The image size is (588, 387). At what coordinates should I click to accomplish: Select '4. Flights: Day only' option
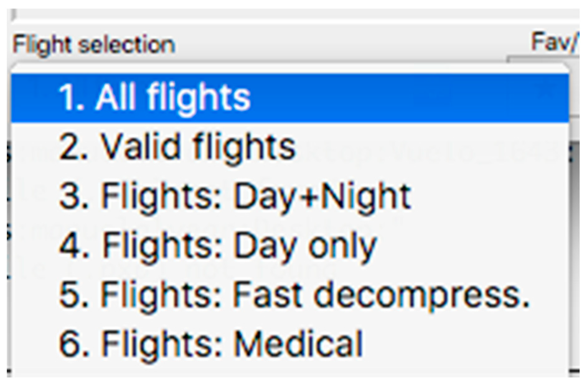pyautogui.click(x=217, y=246)
